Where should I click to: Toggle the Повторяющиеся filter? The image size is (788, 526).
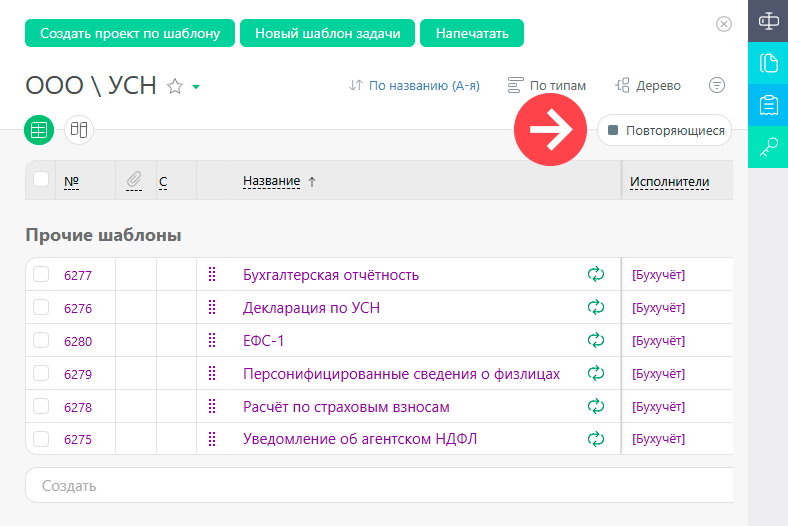click(x=664, y=131)
